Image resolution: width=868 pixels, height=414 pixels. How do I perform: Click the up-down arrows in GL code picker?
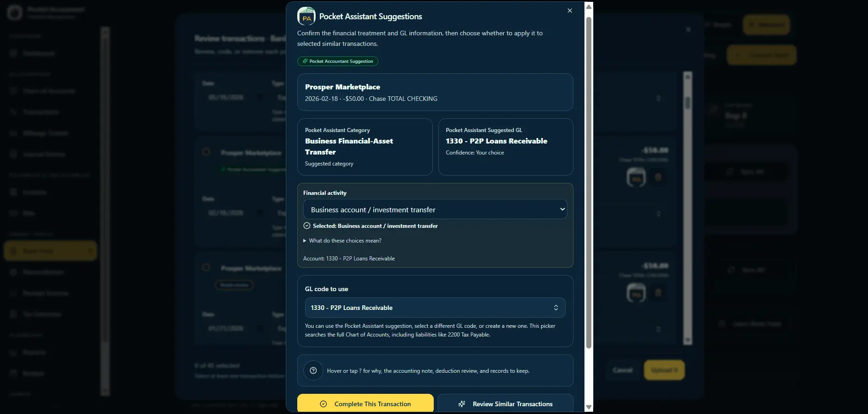pos(556,308)
